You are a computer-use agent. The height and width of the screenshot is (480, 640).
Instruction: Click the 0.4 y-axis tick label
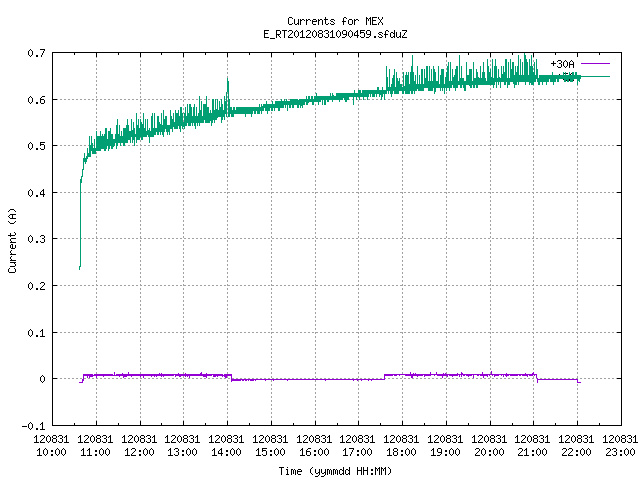[x=36, y=193]
